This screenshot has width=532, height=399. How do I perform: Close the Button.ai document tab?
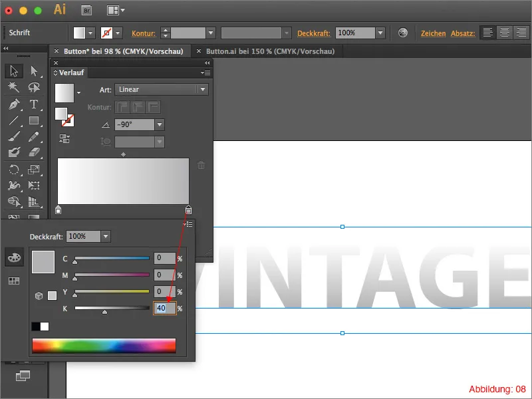pos(199,51)
